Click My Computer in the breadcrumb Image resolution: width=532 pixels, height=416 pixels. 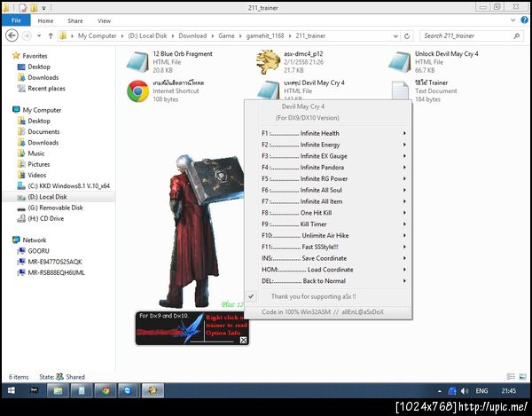point(97,35)
